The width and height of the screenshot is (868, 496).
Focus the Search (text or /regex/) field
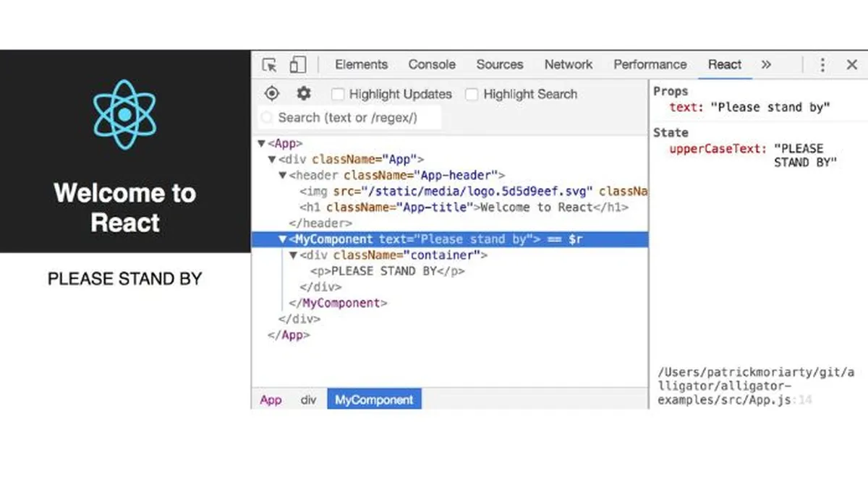[349, 117]
